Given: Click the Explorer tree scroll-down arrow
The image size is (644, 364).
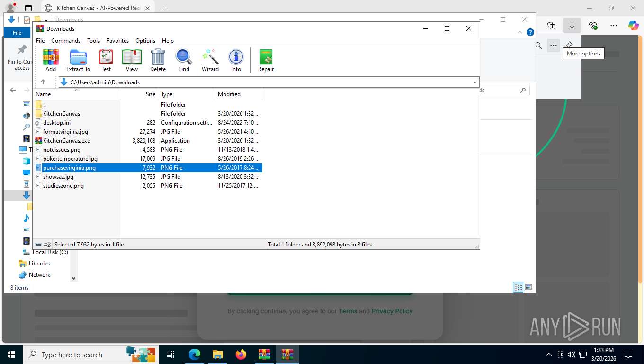Looking at the screenshot, I should tap(73, 278).
